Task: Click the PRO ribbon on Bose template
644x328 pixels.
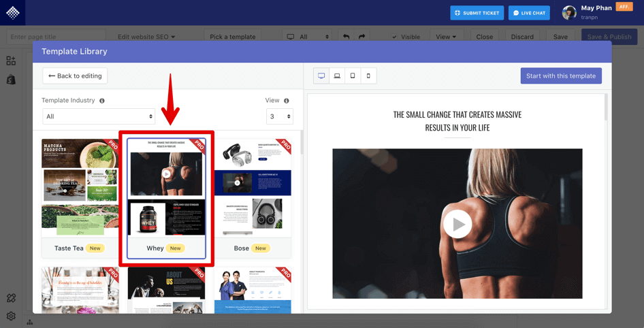Action: pos(284,146)
